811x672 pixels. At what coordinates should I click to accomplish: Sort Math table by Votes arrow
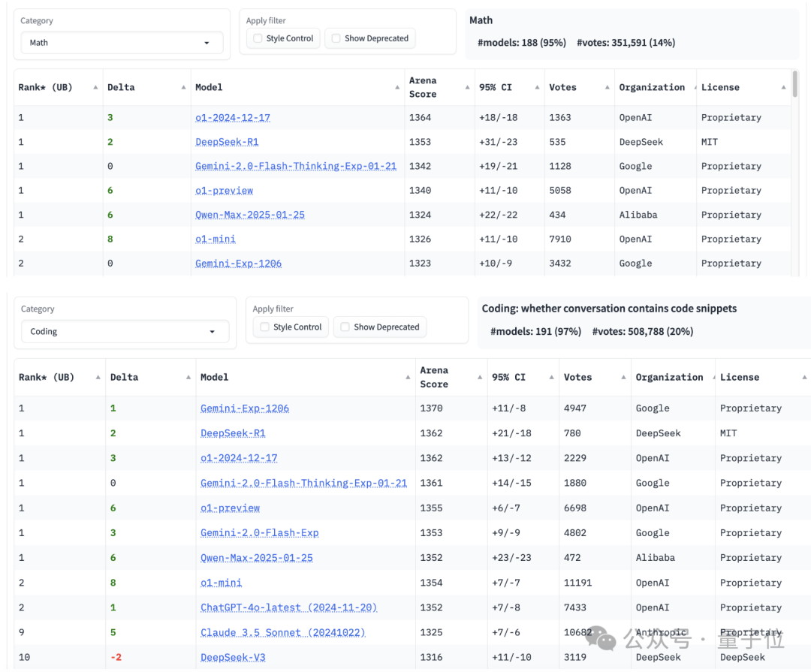(x=607, y=87)
